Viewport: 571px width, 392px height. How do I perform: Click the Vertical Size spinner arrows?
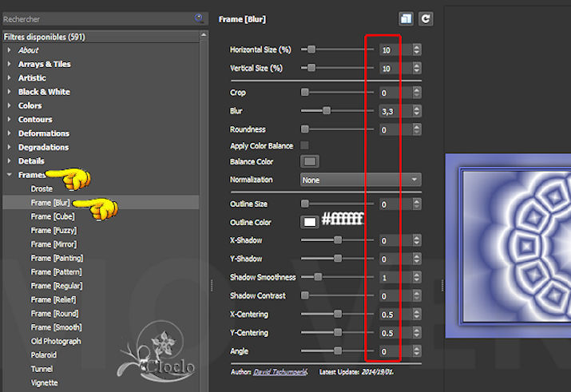(x=417, y=69)
